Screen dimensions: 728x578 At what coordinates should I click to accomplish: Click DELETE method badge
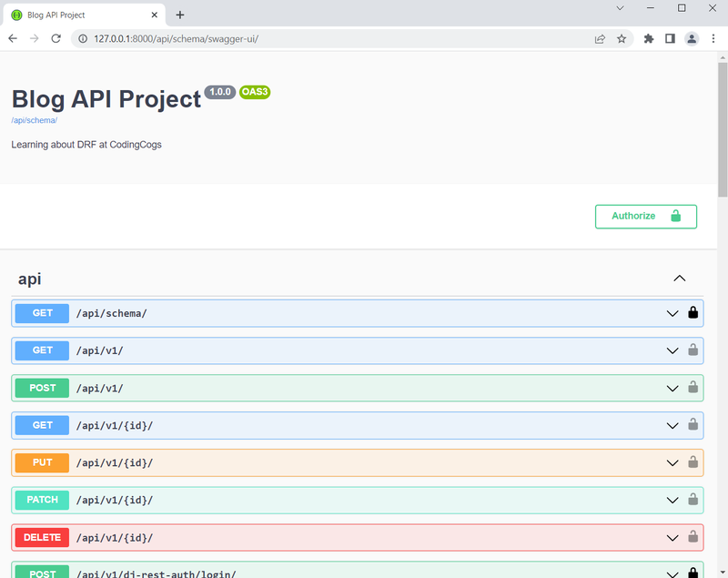42,537
